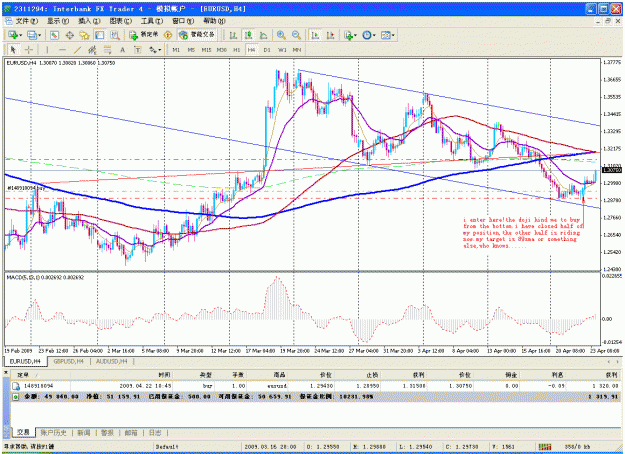Zoom in on the chart
The width and height of the screenshot is (625, 454).
coord(281,35)
